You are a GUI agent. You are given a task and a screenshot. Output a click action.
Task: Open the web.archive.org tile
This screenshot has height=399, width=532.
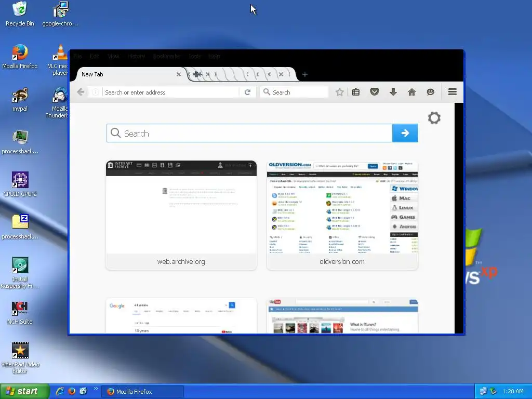181,215
